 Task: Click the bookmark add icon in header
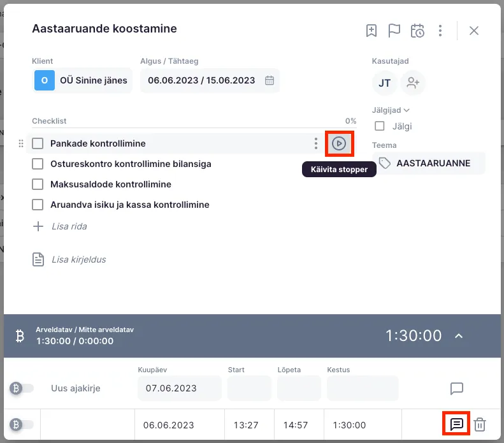coord(371,30)
